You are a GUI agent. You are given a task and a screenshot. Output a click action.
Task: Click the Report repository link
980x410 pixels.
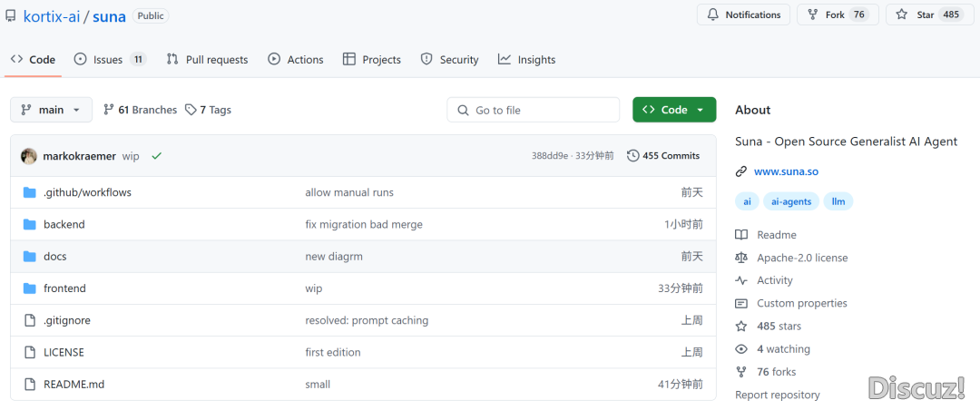coord(778,395)
